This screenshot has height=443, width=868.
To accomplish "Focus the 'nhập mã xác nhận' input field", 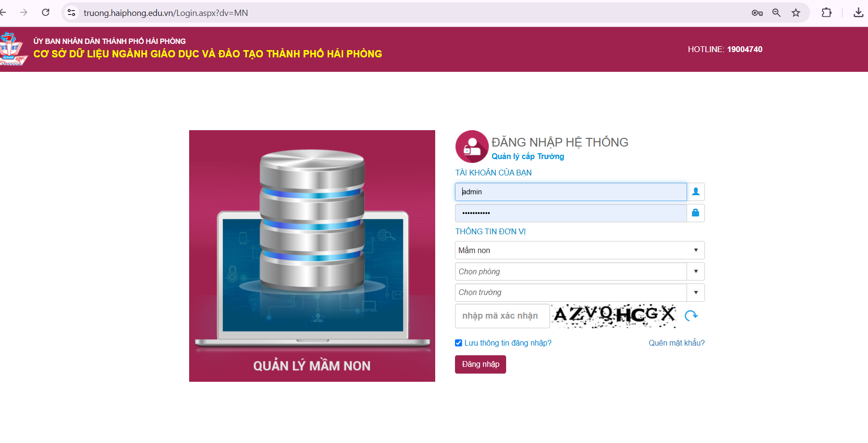I will [x=502, y=316].
